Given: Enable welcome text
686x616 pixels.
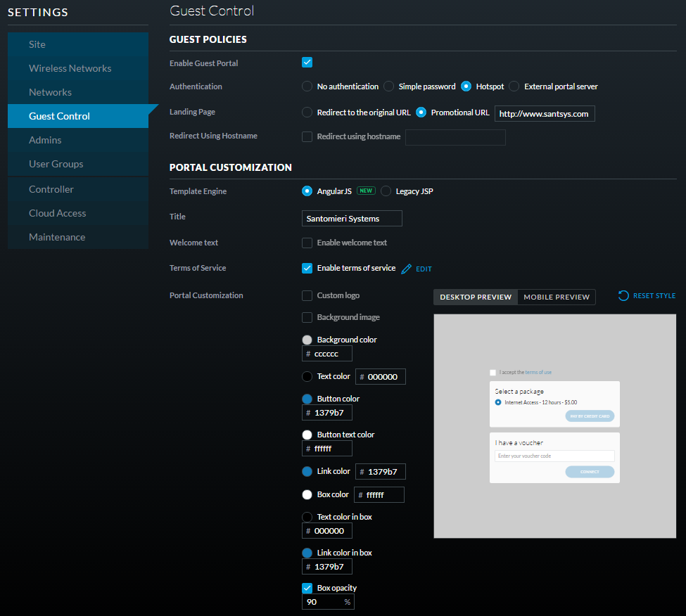Looking at the screenshot, I should pyautogui.click(x=307, y=243).
